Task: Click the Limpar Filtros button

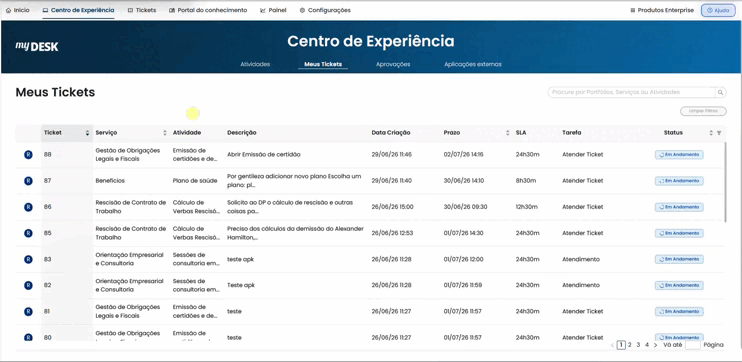Action: point(703,111)
